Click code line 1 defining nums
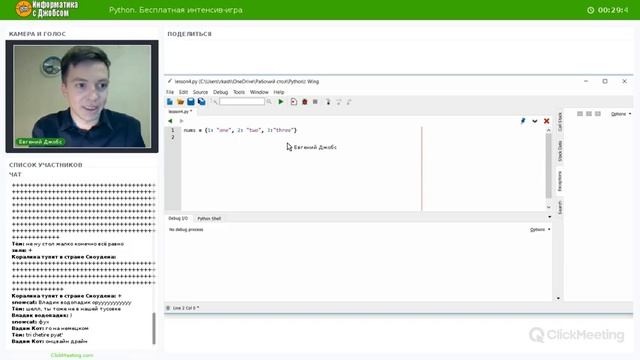The height and width of the screenshot is (360, 640). 240,130
